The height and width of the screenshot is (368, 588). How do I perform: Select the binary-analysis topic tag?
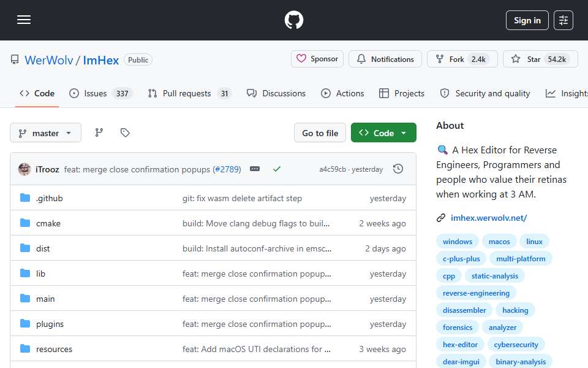(521, 362)
